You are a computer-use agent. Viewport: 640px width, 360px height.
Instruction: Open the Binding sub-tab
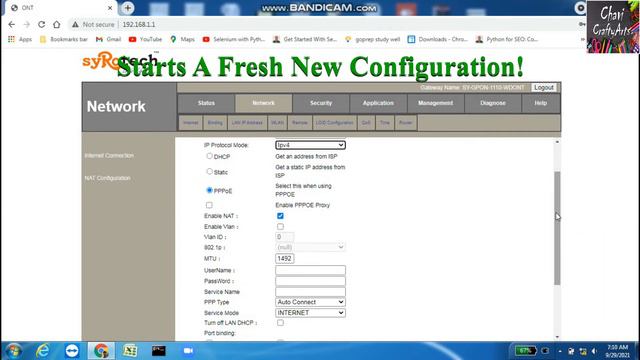tap(215, 122)
